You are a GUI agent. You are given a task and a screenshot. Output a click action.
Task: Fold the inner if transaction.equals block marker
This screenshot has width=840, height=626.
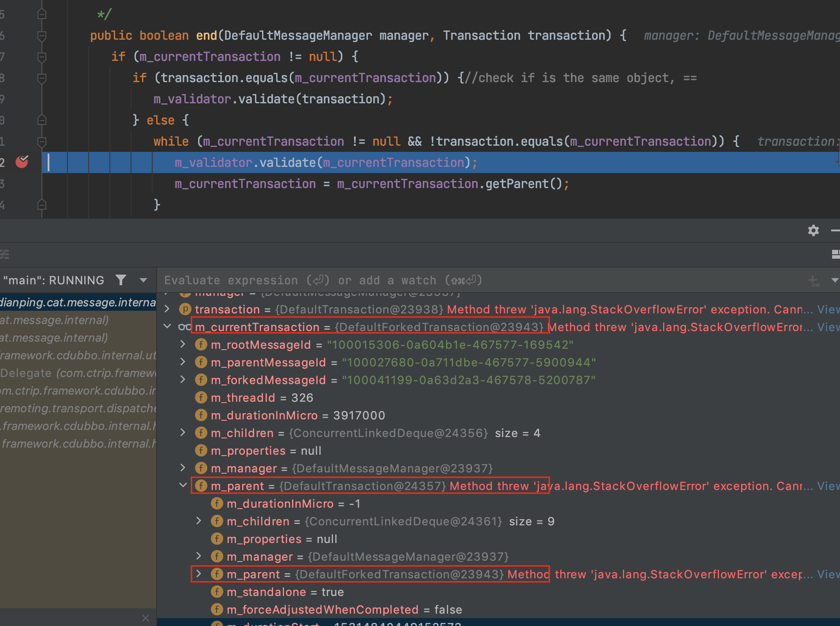42,78
